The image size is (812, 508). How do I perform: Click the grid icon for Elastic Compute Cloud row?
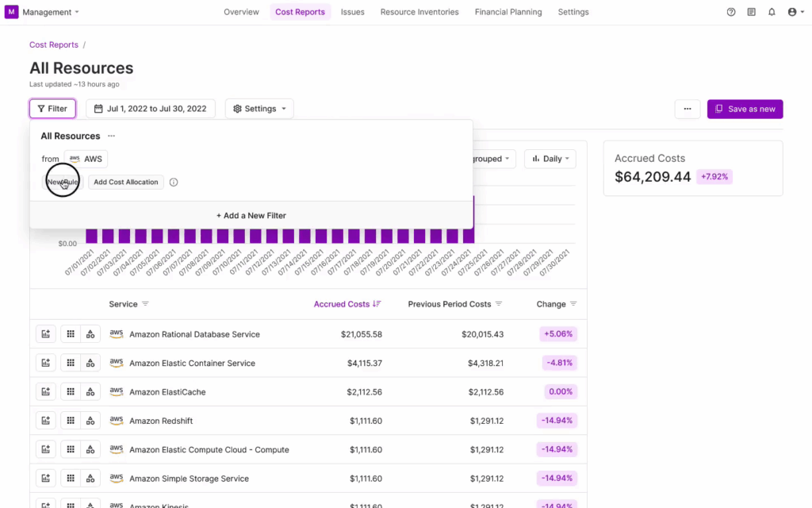click(x=71, y=449)
